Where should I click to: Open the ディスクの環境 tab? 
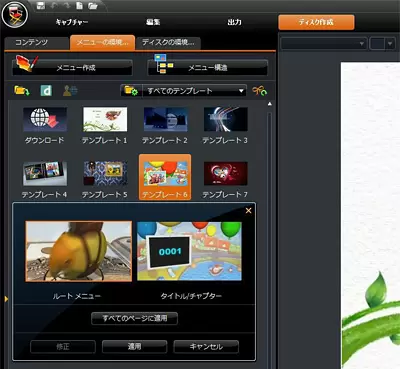tap(168, 43)
